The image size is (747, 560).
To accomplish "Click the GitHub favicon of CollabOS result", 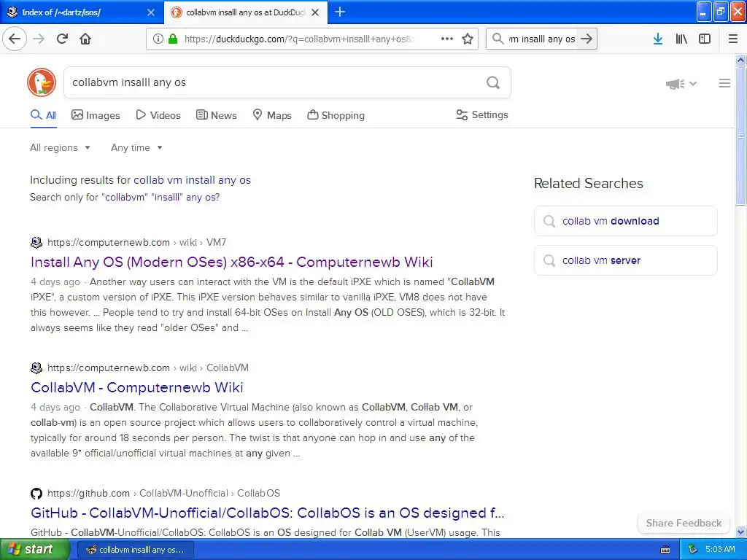I will pos(36,494).
